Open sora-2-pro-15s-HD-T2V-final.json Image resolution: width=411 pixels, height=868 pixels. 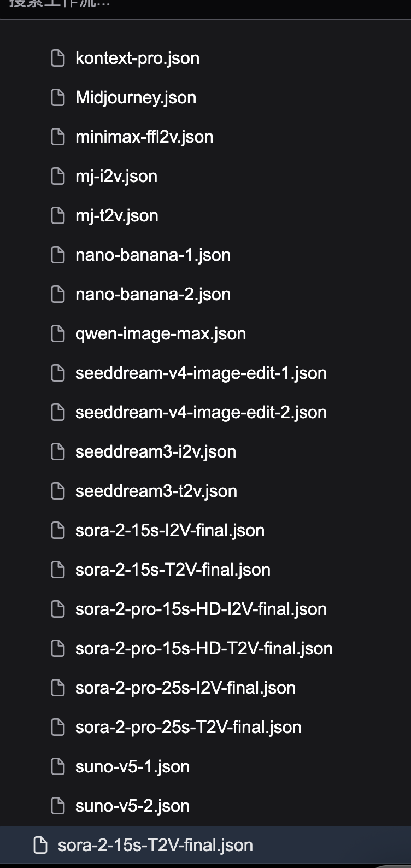(x=204, y=648)
